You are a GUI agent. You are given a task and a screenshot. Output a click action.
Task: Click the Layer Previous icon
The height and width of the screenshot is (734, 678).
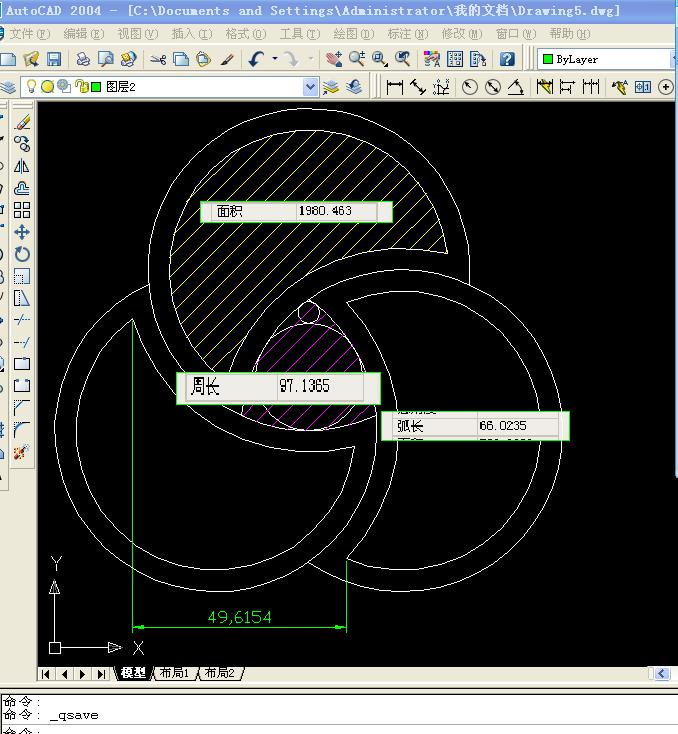354,87
